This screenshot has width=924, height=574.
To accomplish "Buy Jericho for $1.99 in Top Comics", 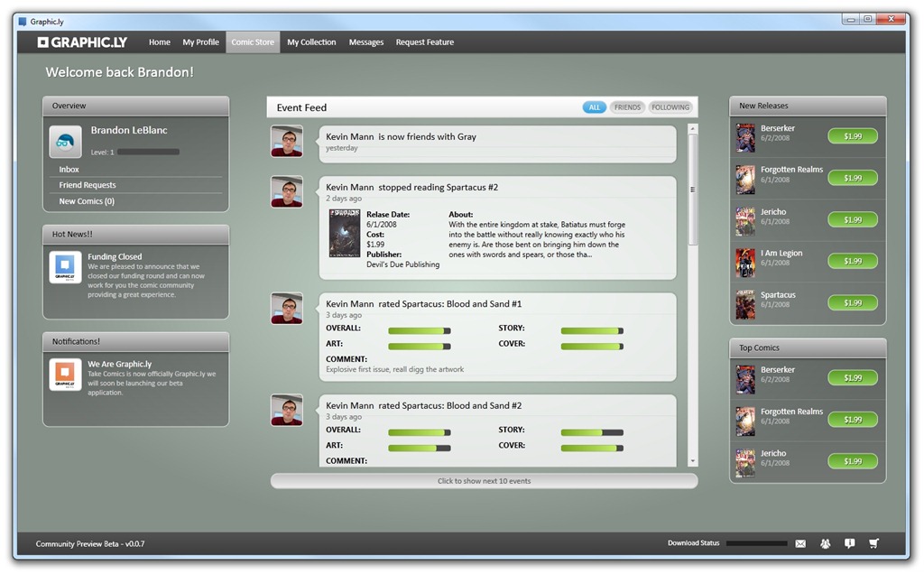I will [853, 461].
